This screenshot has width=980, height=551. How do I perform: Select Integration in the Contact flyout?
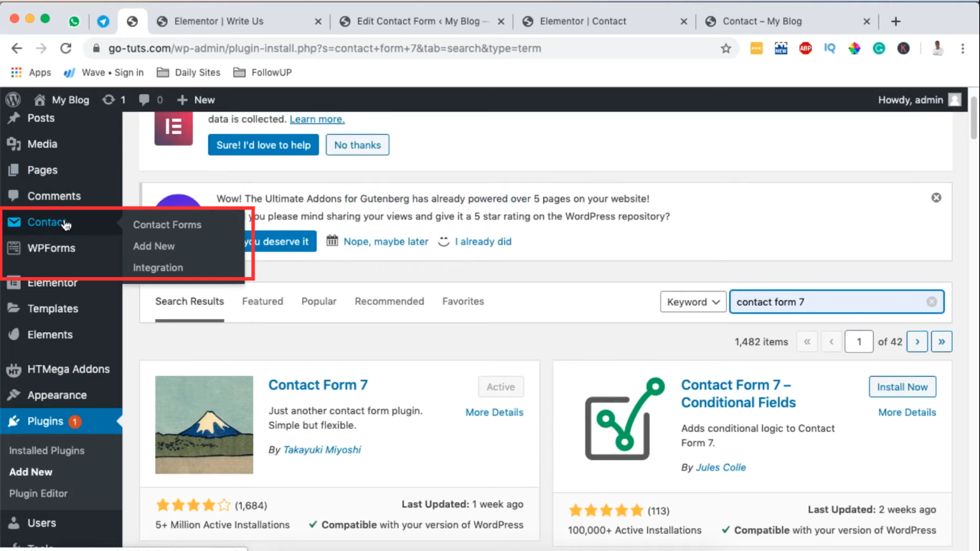point(158,268)
